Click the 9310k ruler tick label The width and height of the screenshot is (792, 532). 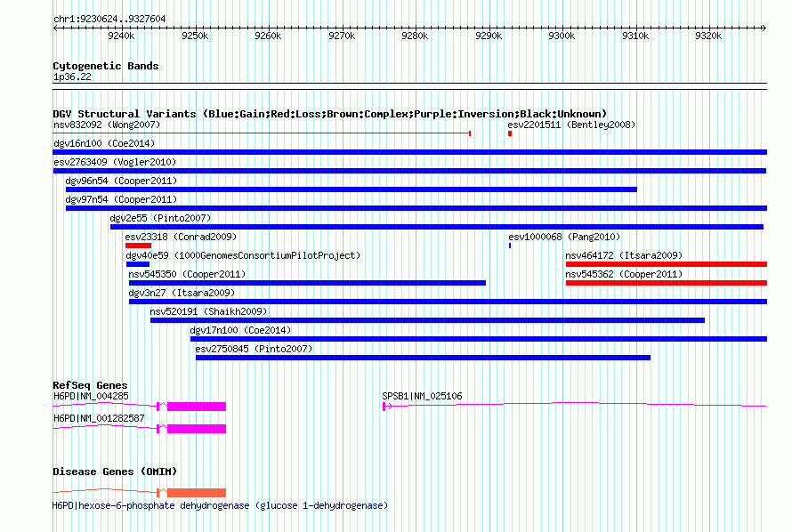tap(635, 36)
